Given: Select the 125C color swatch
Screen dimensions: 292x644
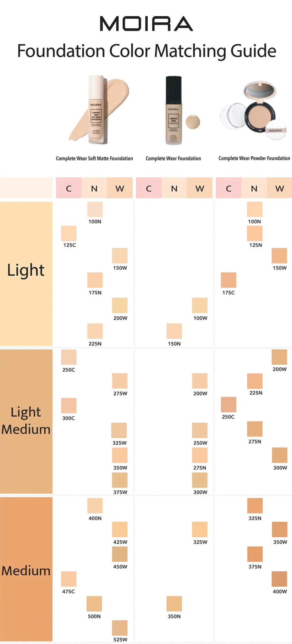Looking at the screenshot, I should (69, 233).
